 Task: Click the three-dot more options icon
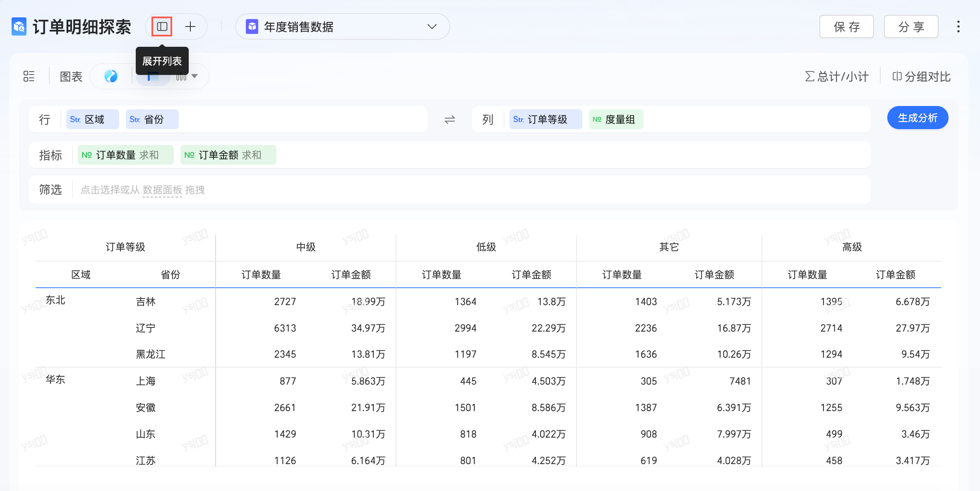tap(958, 27)
